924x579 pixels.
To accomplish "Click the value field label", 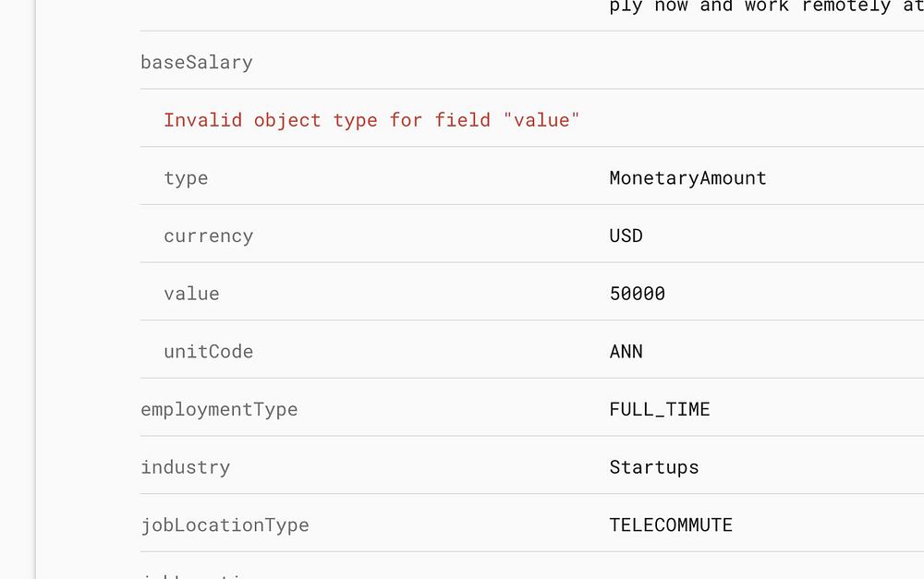I will [x=191, y=294].
